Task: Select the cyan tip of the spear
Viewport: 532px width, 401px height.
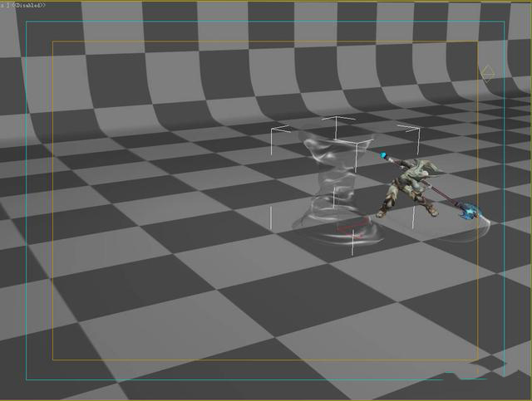Action: 383,155
